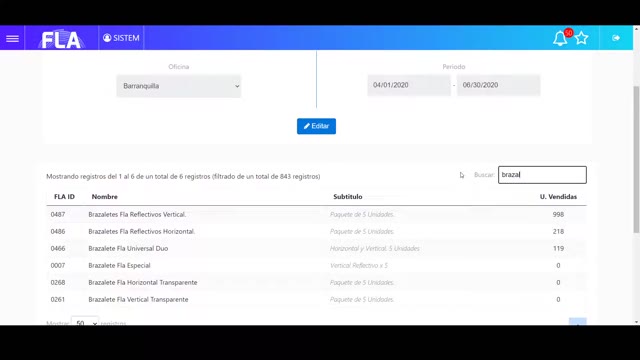Sort by FLA ID column
The height and width of the screenshot is (360, 640).
point(64,197)
